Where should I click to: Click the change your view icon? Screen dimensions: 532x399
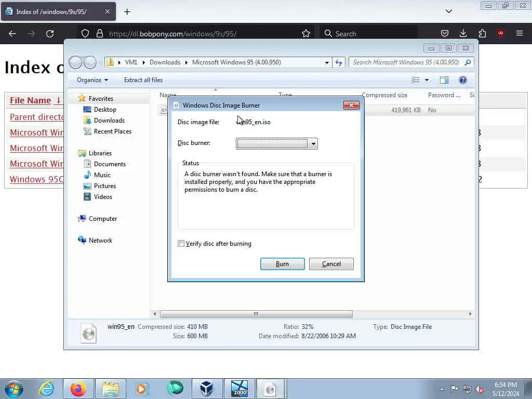pyautogui.click(x=415, y=80)
